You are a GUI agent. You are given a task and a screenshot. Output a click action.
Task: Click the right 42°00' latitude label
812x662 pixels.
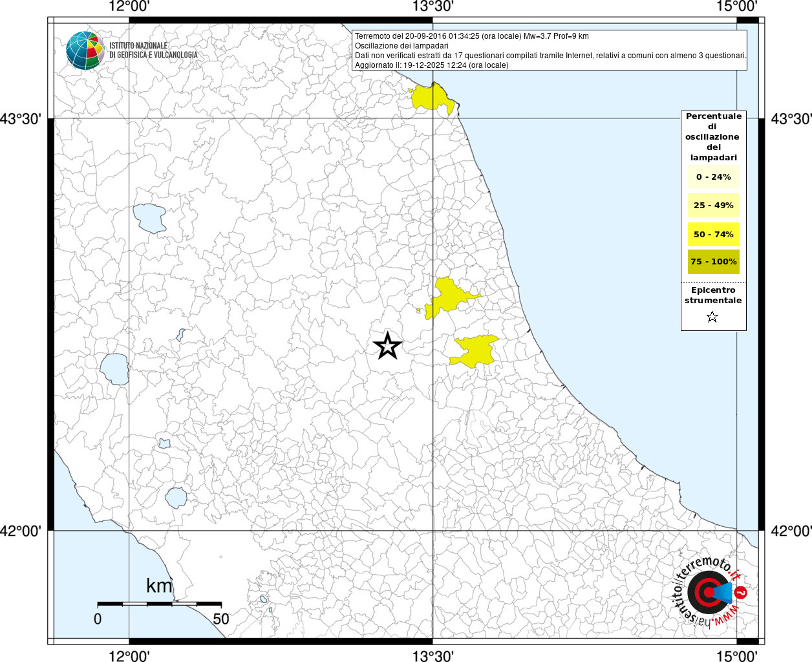coord(791,531)
